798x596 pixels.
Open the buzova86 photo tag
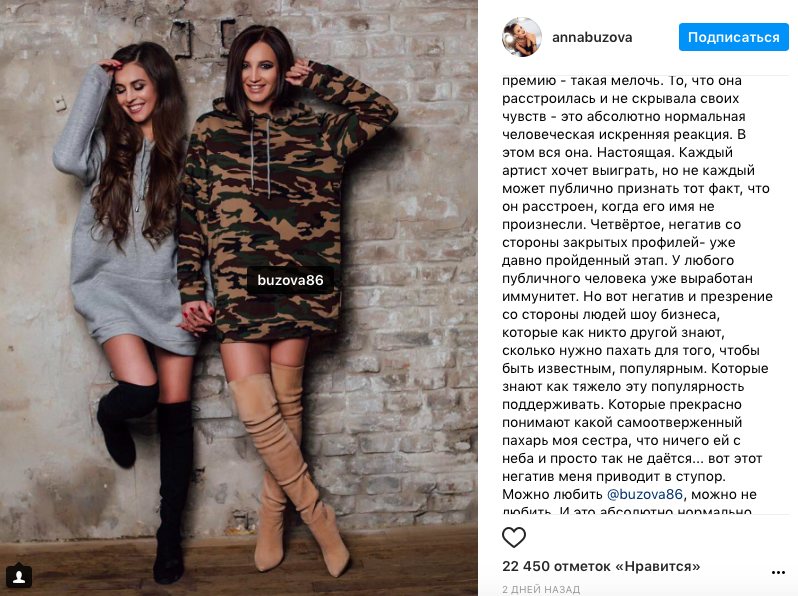pos(290,280)
